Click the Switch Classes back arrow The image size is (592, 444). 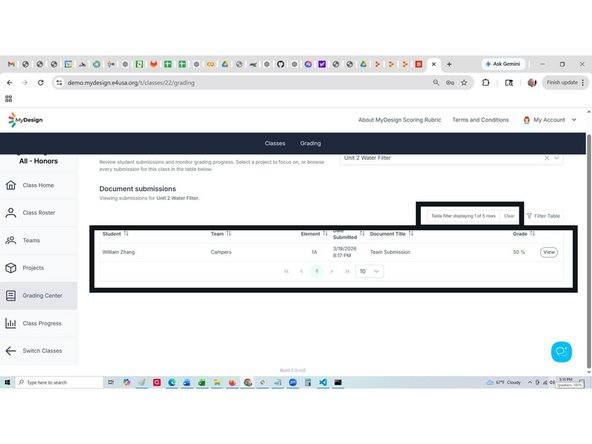point(11,351)
